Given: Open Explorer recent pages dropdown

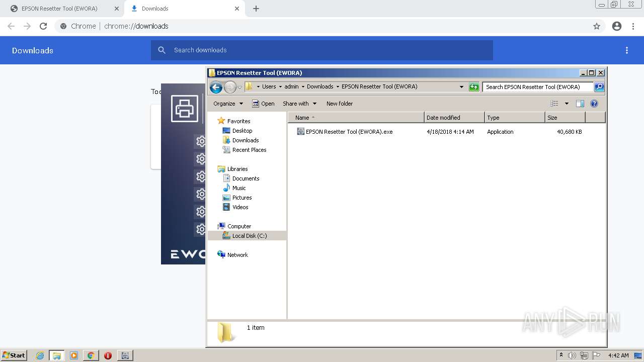Looking at the screenshot, I should pos(239,87).
